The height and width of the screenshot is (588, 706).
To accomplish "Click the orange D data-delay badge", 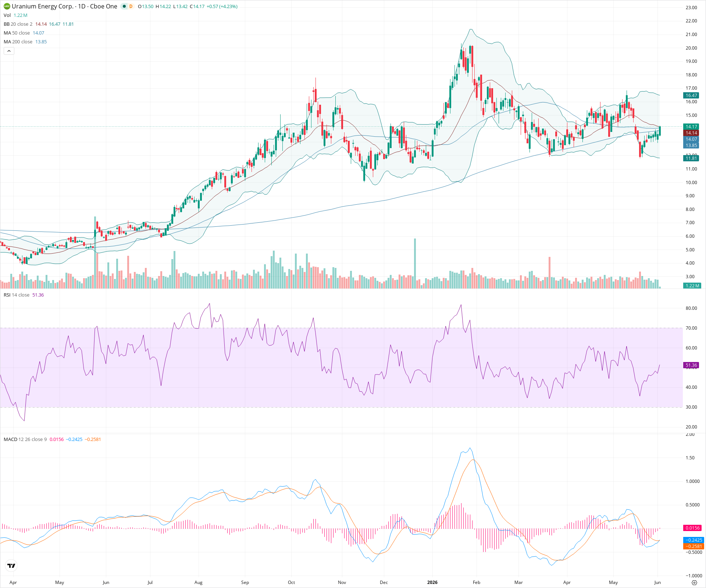I will (131, 6).
